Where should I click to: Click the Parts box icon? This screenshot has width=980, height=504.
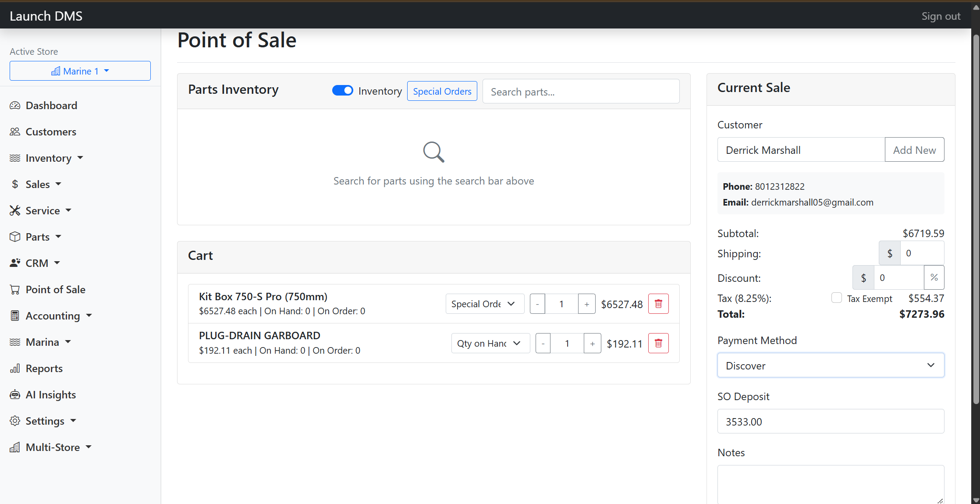coord(15,237)
